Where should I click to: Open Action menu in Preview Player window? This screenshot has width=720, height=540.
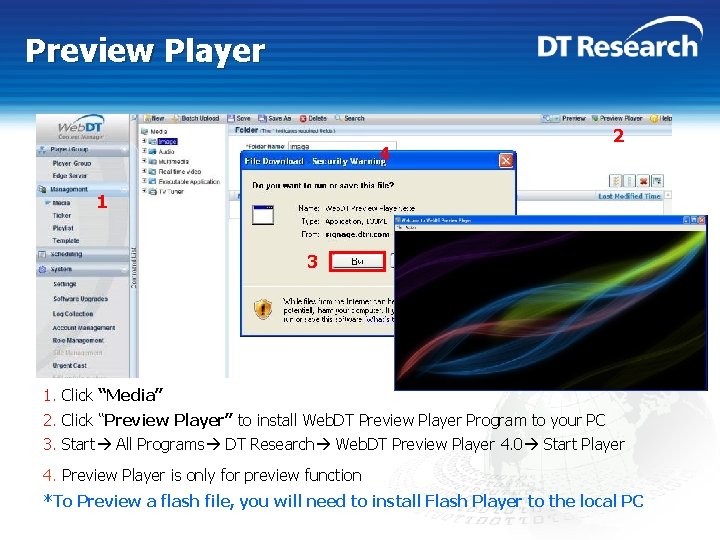click(x=411, y=227)
